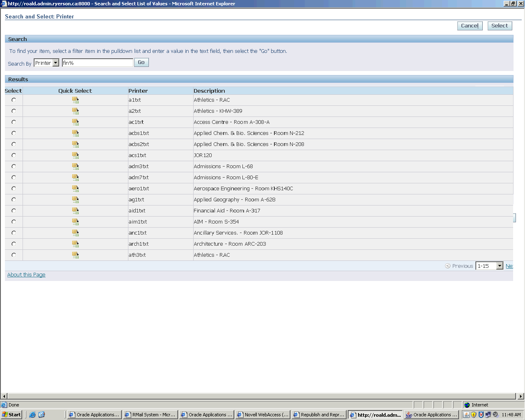Open the Windows Start menu

click(11, 415)
